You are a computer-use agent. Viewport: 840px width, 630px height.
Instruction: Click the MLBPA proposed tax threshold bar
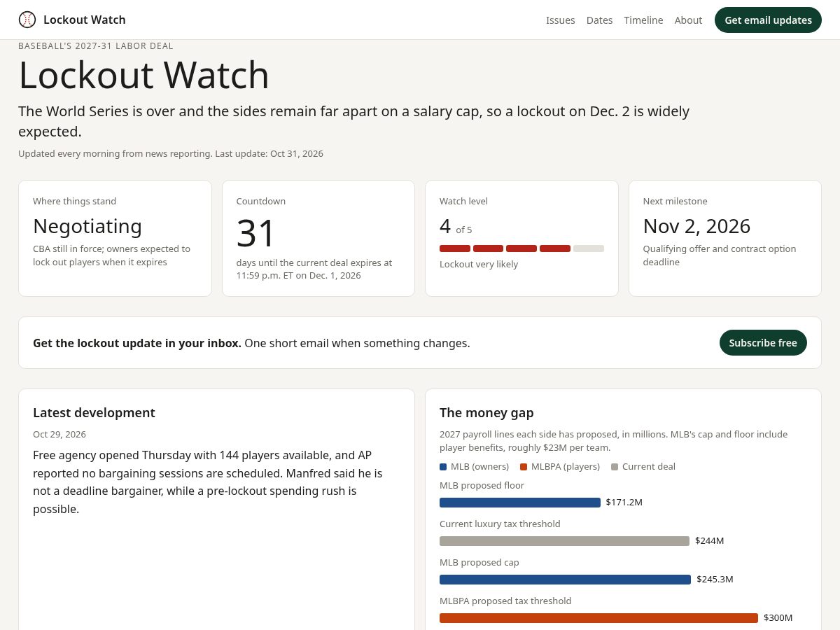pyautogui.click(x=598, y=618)
